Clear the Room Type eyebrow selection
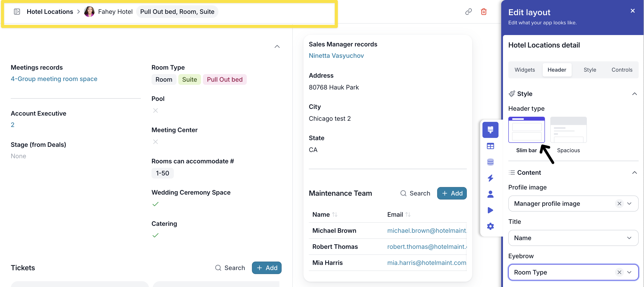 [x=619, y=272]
